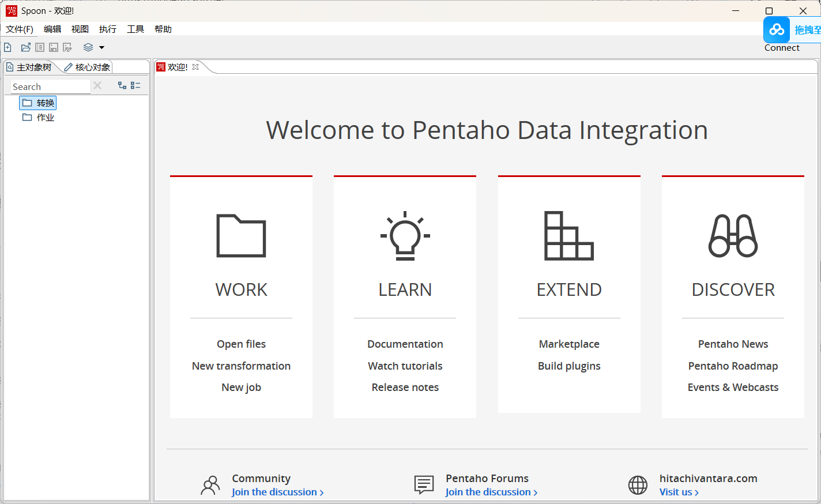Click the LEARN heading
Viewport: 821px width, 504px height.
pos(405,289)
